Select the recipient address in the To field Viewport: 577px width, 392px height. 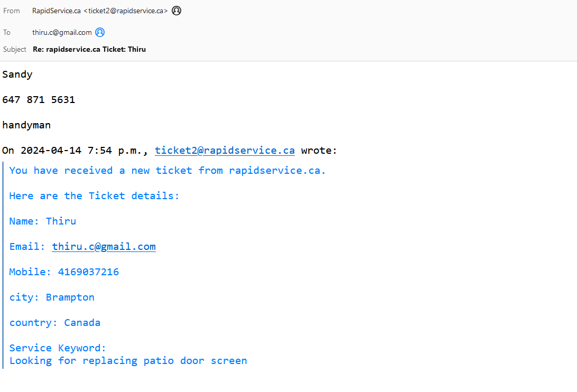point(62,32)
